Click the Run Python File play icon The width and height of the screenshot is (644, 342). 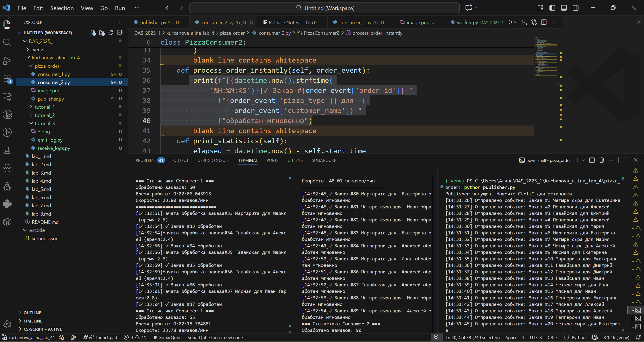tap(509, 22)
